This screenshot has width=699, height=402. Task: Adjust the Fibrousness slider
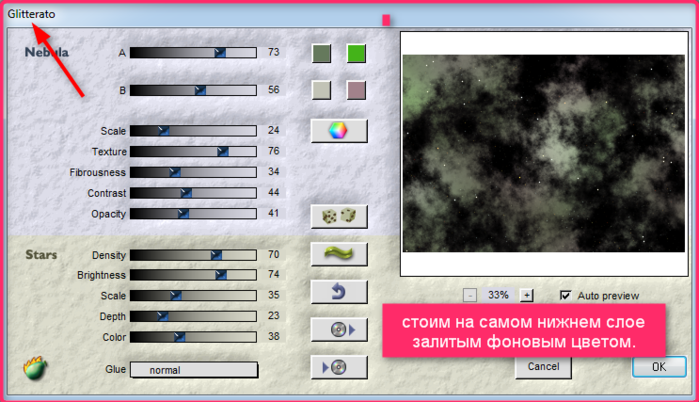193,172
